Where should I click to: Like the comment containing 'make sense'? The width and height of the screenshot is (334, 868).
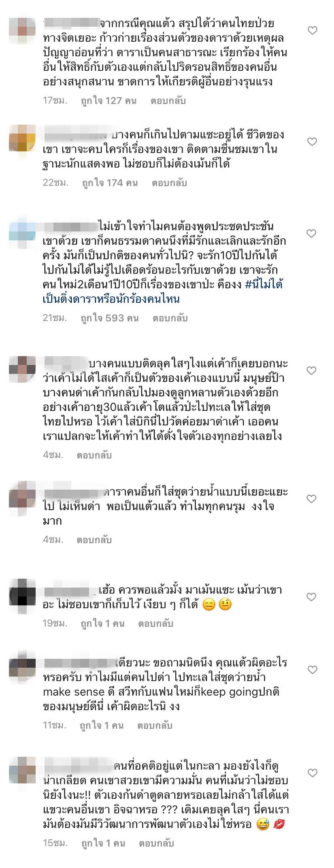[312, 670]
